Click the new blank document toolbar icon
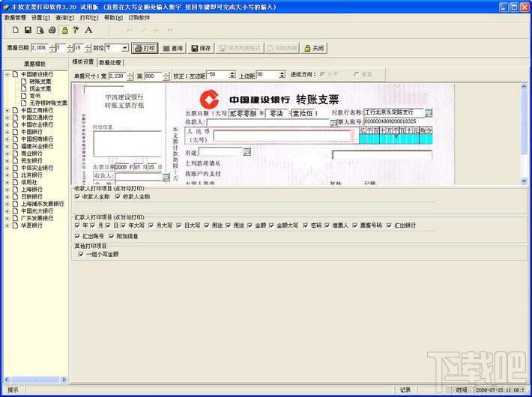This screenshot has height=397, width=532. [x=16, y=30]
